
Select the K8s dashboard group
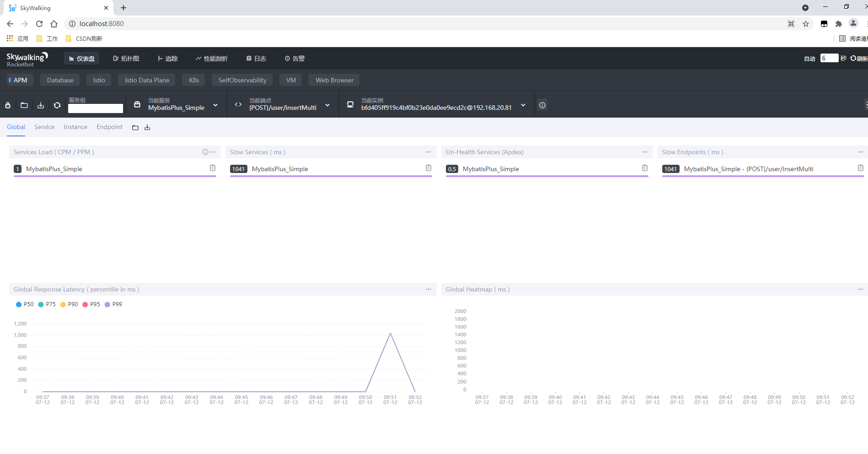pos(194,80)
